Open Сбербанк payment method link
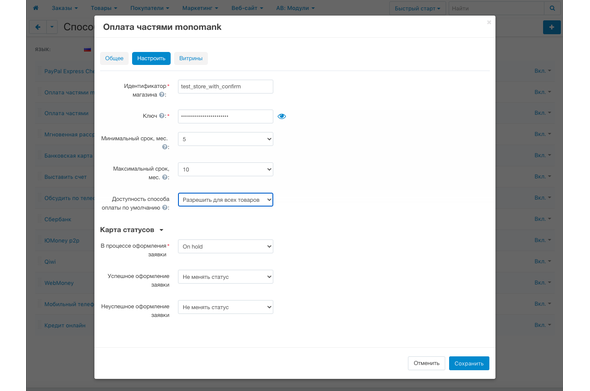The height and width of the screenshot is (391, 590). (x=58, y=219)
